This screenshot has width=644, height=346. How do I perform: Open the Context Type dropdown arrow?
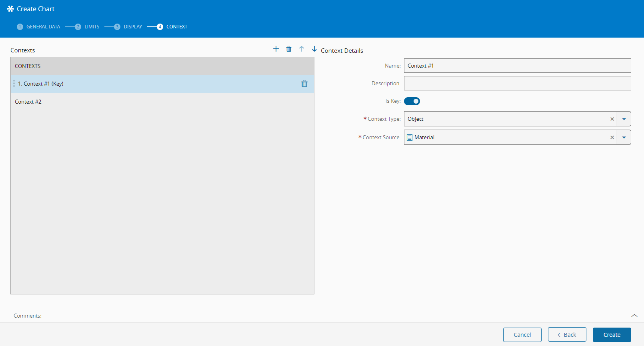click(624, 119)
